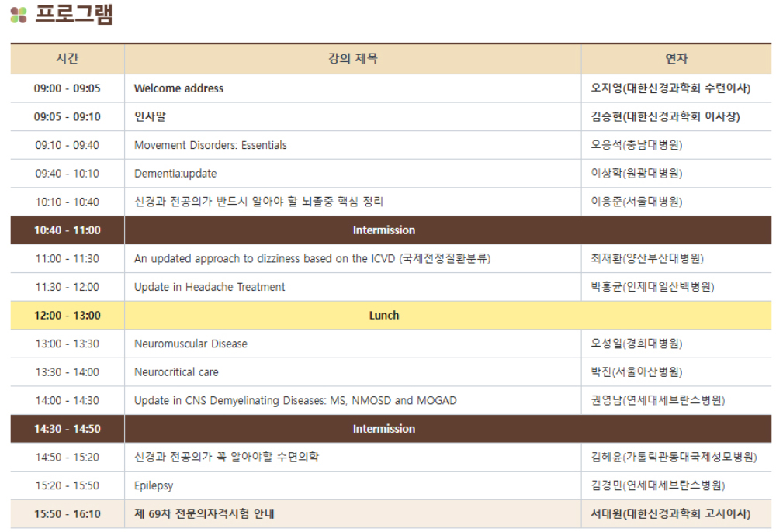The height and width of the screenshot is (532, 776).
Task: Open the ICVD dizziness lecture title
Action: pyautogui.click(x=312, y=258)
